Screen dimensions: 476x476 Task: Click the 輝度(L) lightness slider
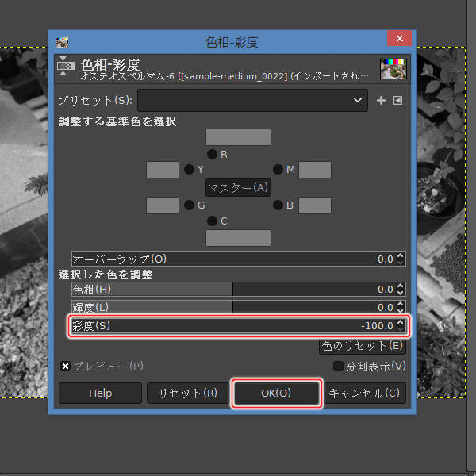[x=239, y=307]
